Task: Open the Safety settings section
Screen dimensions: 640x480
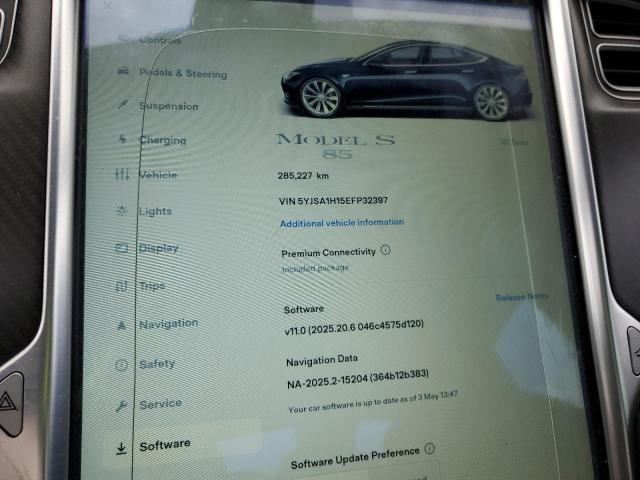Action: (157, 364)
